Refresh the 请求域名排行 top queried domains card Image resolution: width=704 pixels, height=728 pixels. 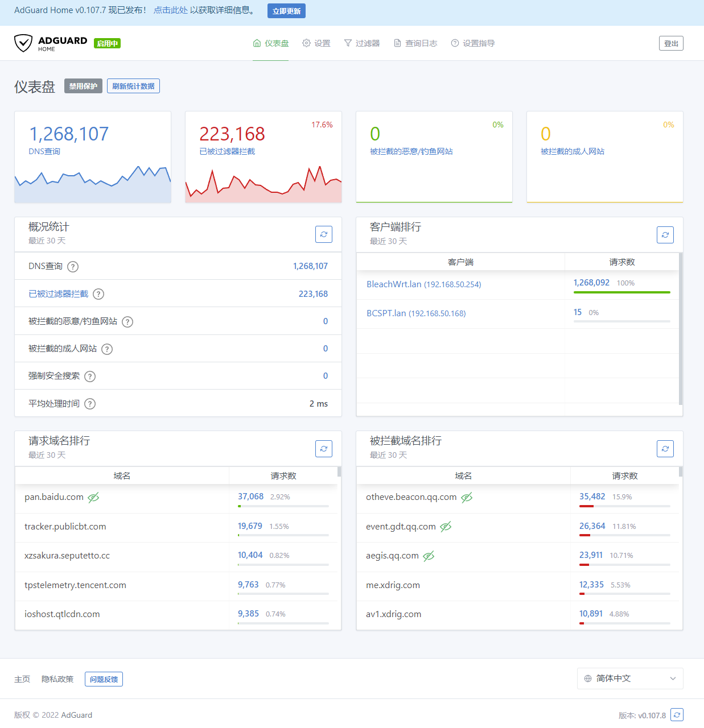(x=324, y=449)
